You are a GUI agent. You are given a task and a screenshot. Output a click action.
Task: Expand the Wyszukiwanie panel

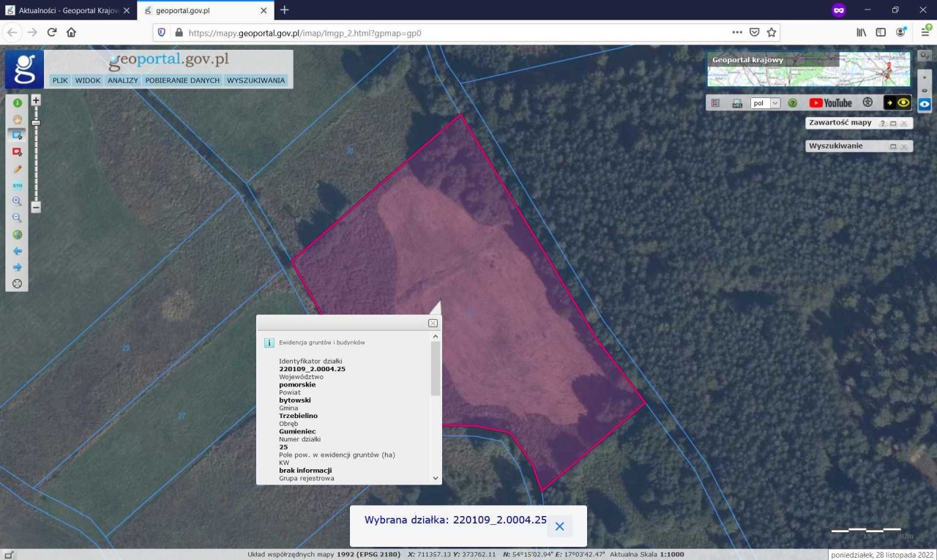(x=893, y=146)
